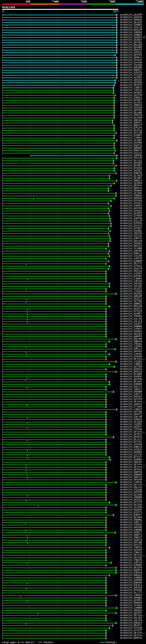Click hit label UniRef100_A7VCD6
146x644 pixels.
click(131, 628)
